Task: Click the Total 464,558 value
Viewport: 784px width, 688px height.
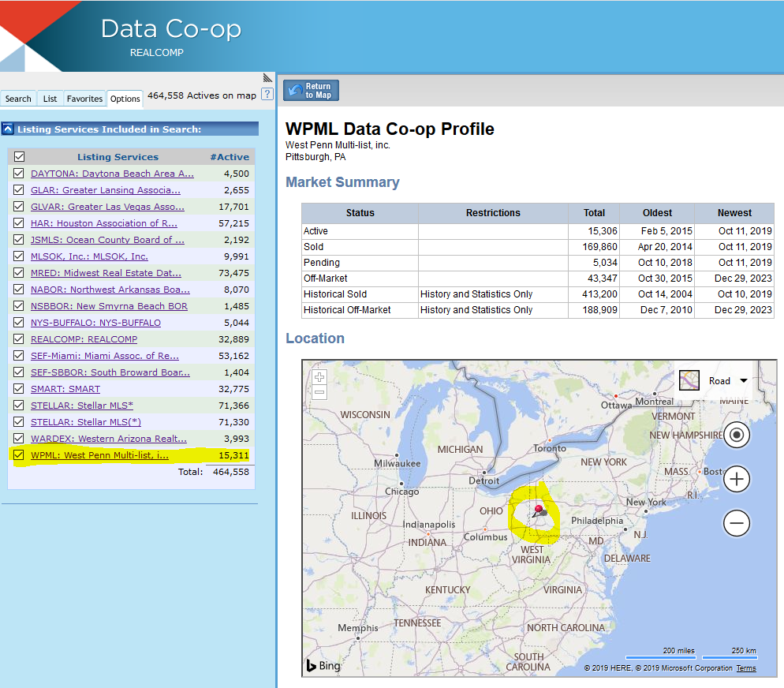Action: [231, 472]
